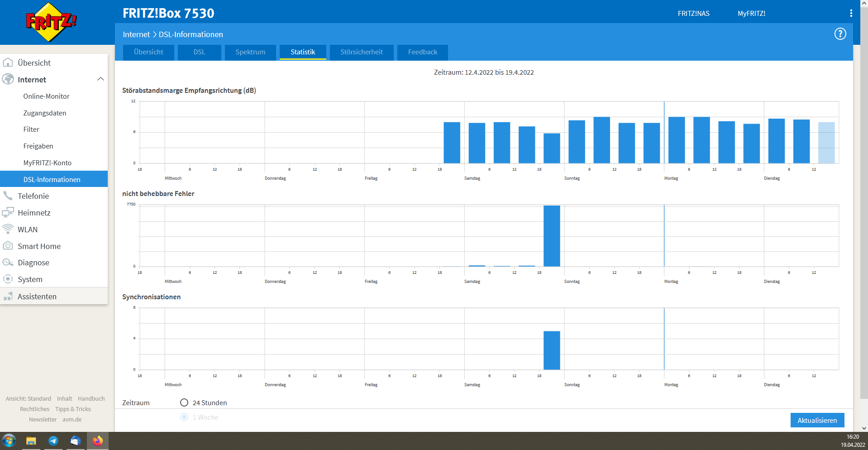The image size is (868, 450).
Task: Click the Telefonie phone icon
Action: pos(8,196)
